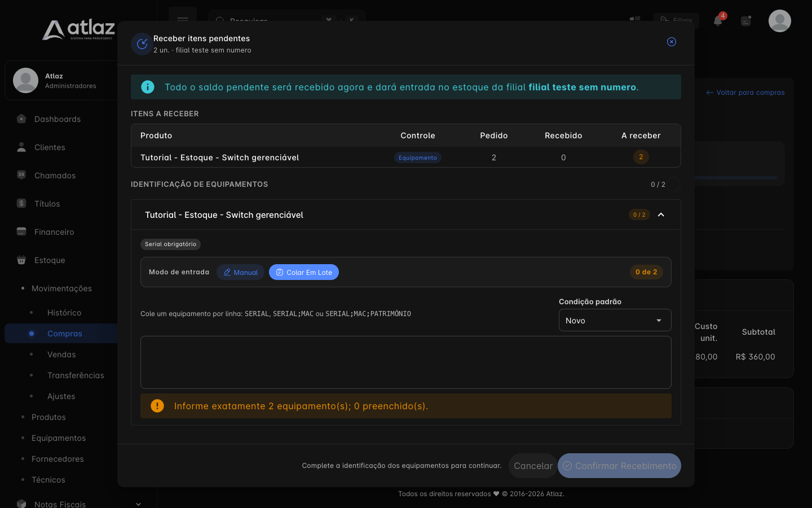Collapse the Switch gerenciável equipment section

[x=661, y=214]
